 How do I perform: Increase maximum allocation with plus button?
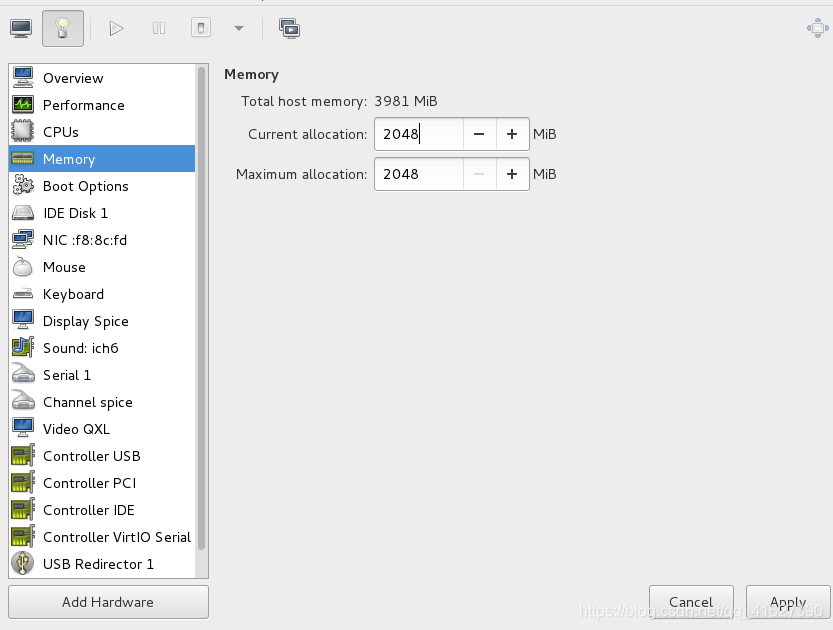(x=512, y=174)
